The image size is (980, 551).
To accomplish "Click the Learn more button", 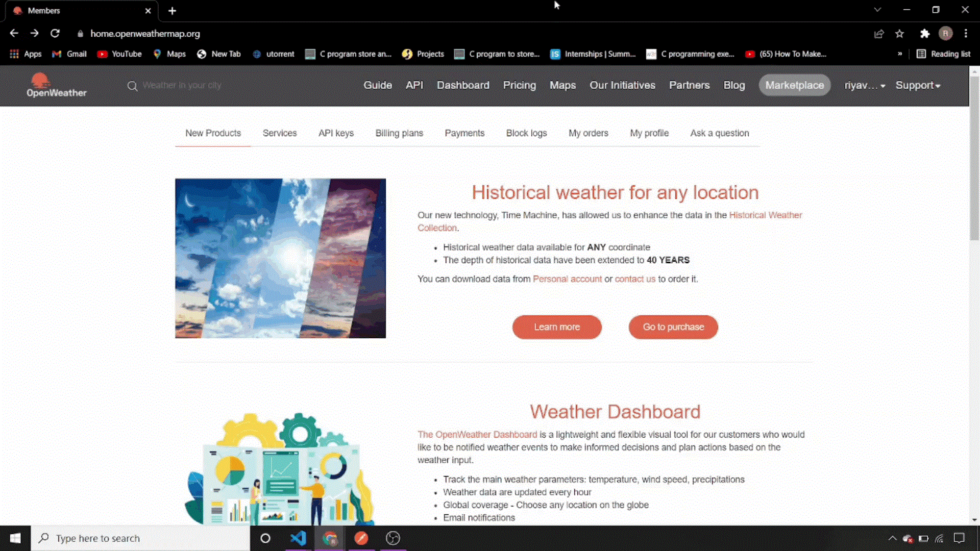I will tap(557, 327).
